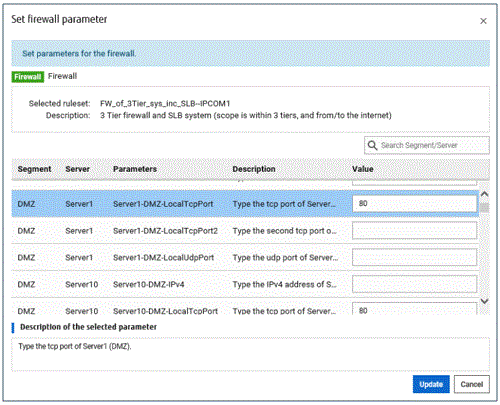This screenshot has height=405, width=500.
Task: Click the Server10-DMZ-IPv4 value field
Action: click(x=414, y=284)
